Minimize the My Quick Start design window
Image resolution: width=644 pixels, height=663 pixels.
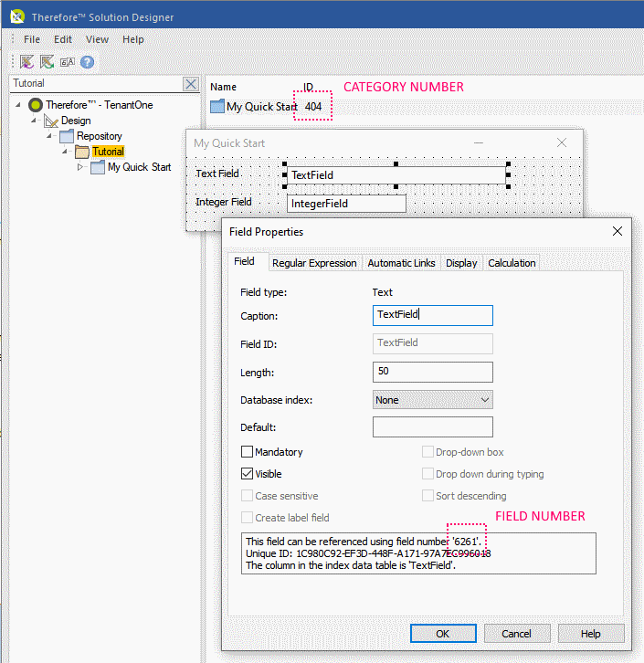pyautogui.click(x=479, y=142)
